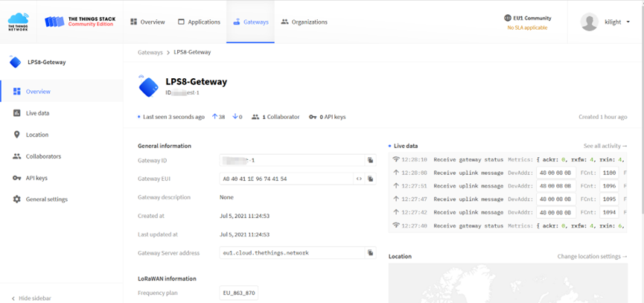Click Last seen 3 seconds ago status
The width and height of the screenshot is (644, 303).
170,117
